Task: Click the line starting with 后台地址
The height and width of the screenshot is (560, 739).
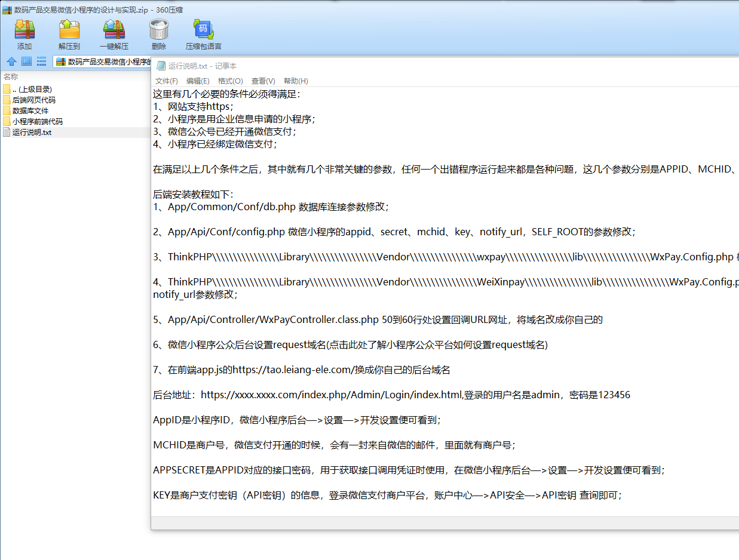Action: (392, 395)
